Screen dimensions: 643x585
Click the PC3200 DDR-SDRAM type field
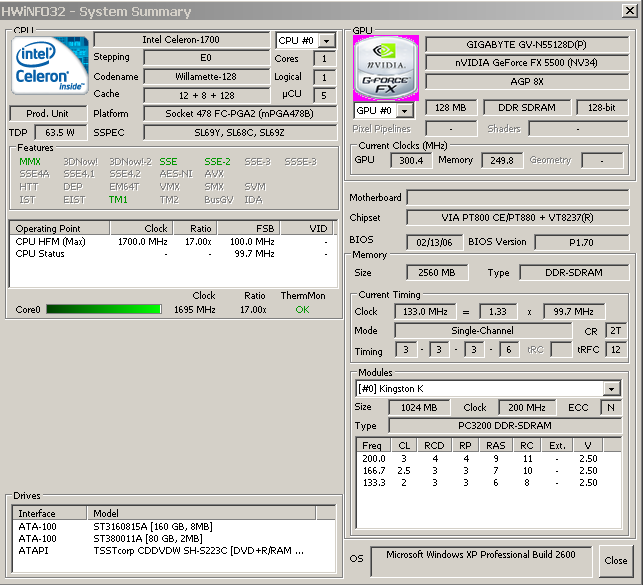click(x=505, y=426)
